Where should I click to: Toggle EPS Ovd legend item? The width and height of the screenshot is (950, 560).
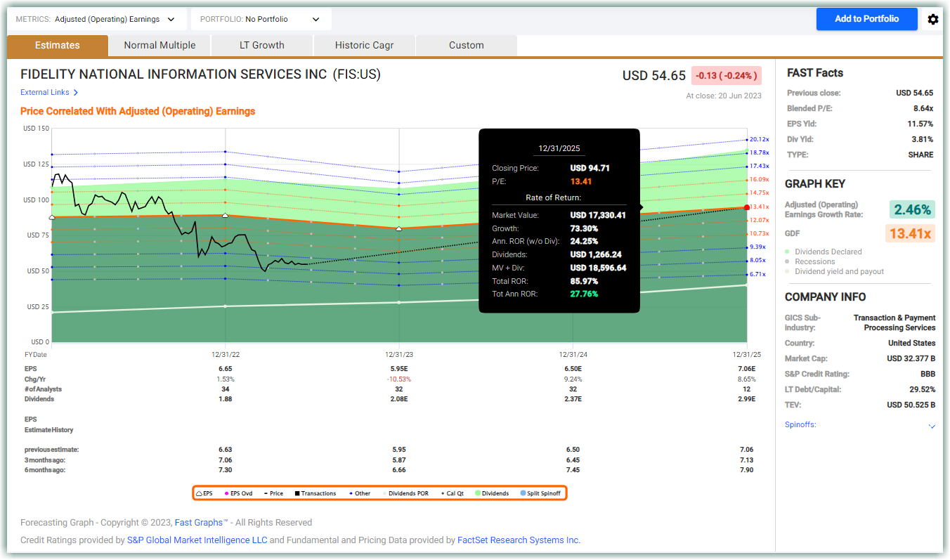(238, 493)
